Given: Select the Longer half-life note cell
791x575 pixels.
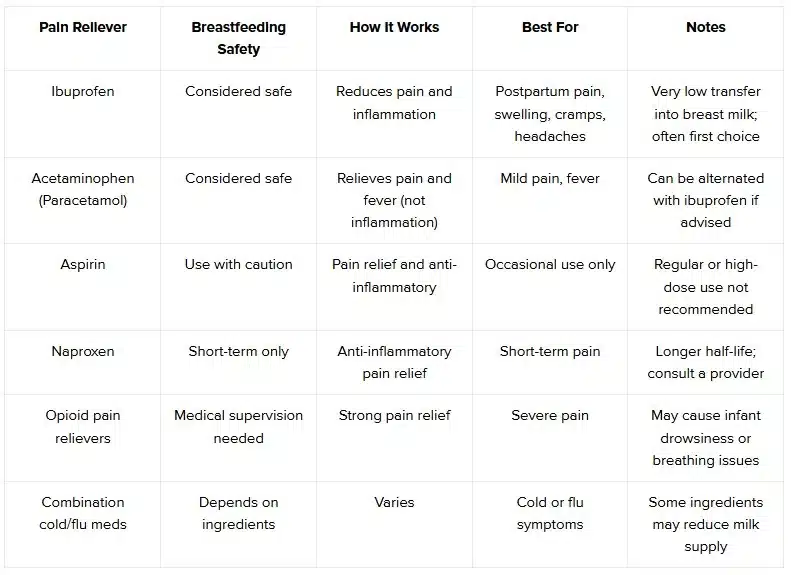Looking at the screenshot, I should point(706,362).
